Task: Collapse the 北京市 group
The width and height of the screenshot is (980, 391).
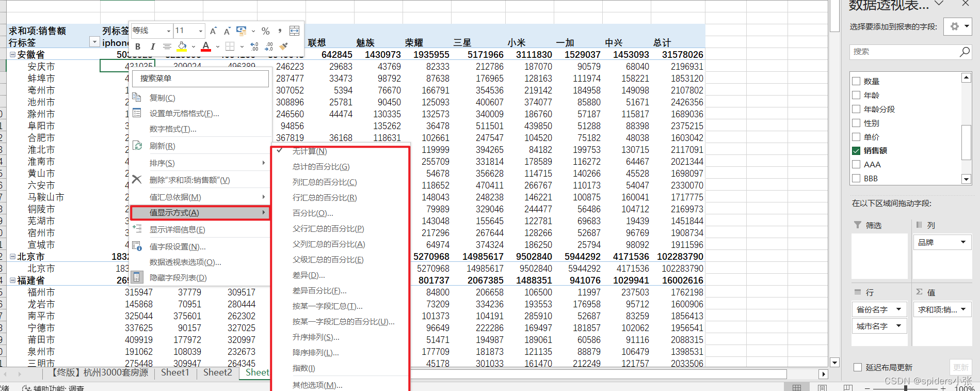Action: (12, 256)
